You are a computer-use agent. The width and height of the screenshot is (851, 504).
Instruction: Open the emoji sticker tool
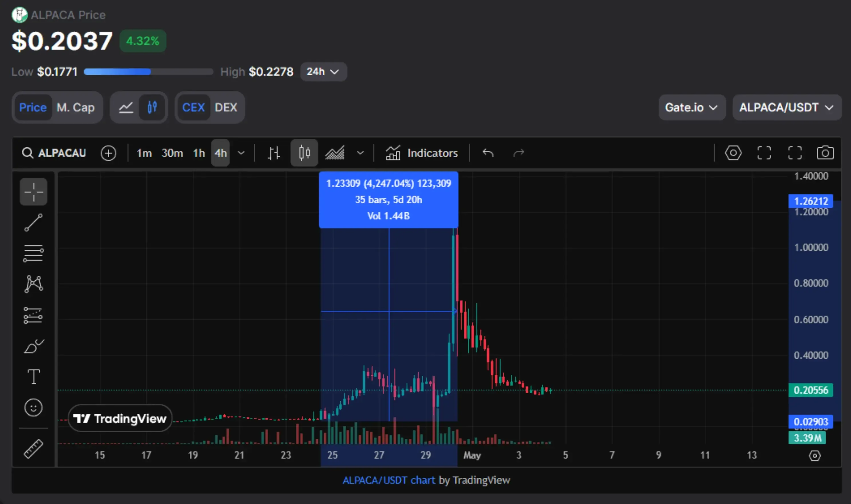pos(33,407)
